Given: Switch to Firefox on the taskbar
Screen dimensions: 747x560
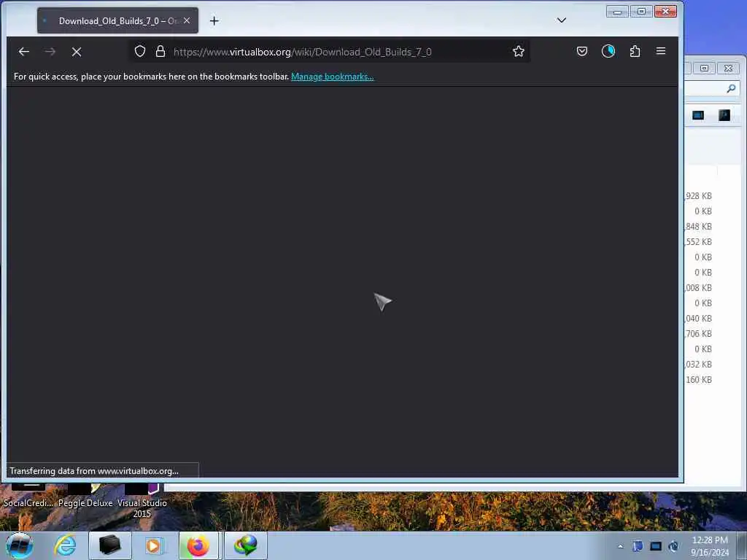Looking at the screenshot, I should coord(198,545).
